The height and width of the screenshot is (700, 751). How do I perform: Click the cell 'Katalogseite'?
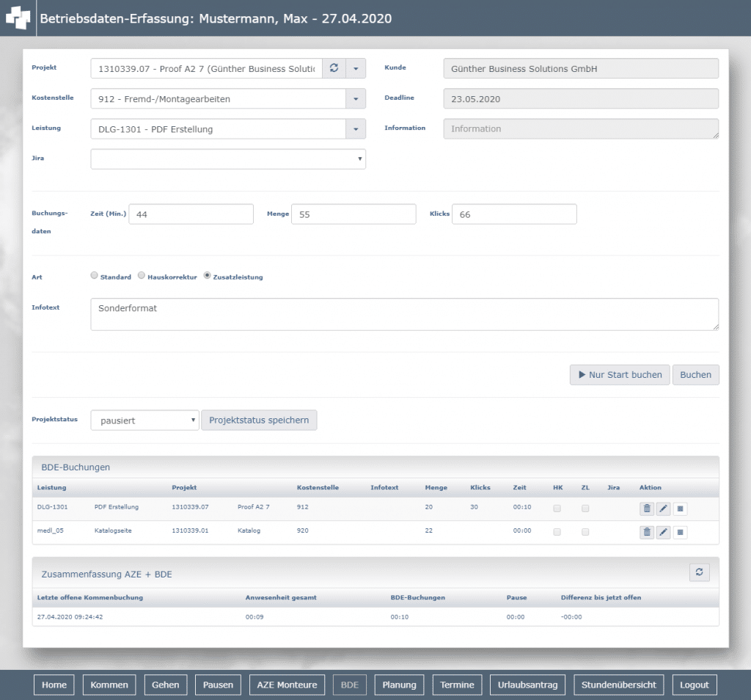pos(113,531)
